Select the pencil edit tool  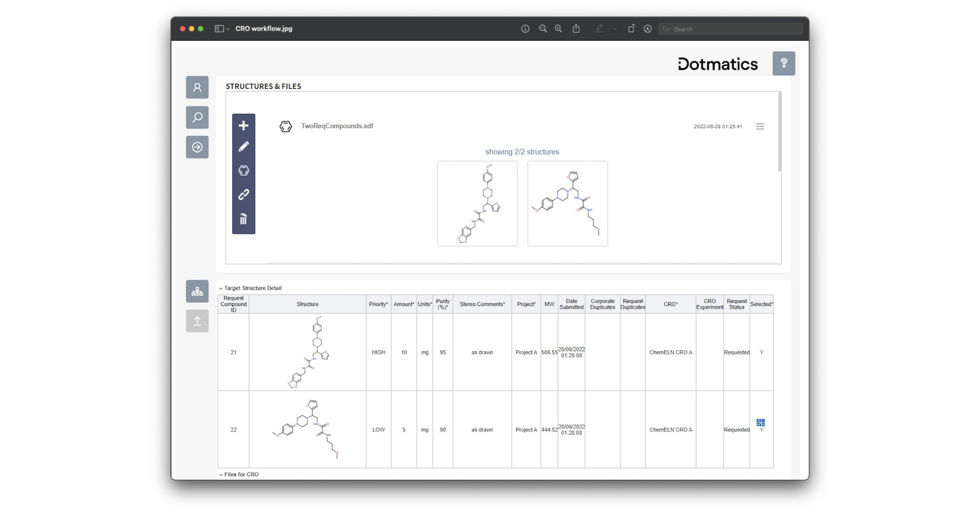[244, 146]
